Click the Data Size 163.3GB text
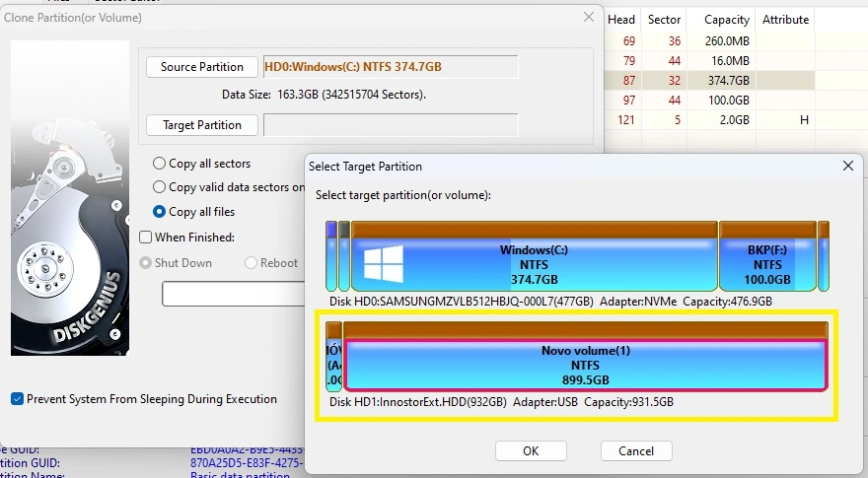868x478 pixels. (324, 95)
